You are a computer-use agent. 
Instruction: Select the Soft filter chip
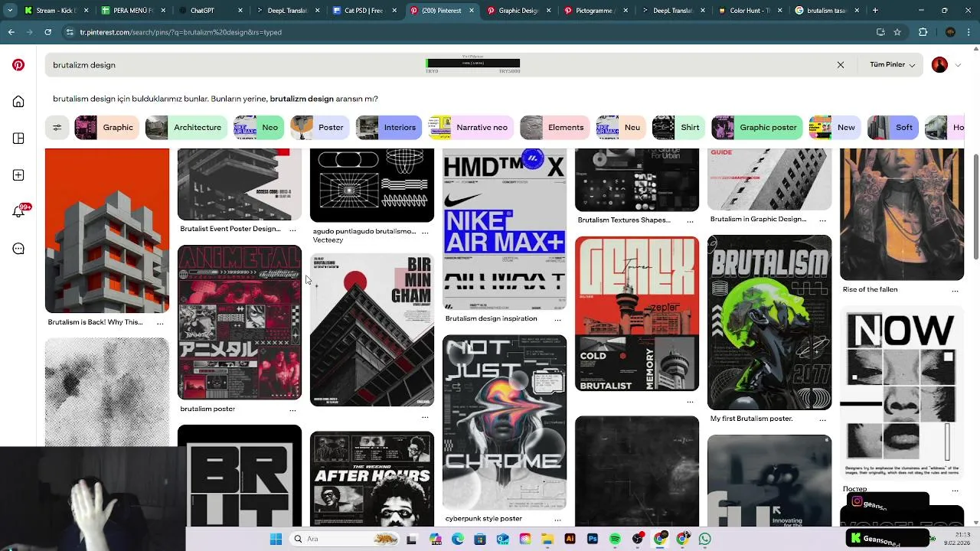coord(893,127)
